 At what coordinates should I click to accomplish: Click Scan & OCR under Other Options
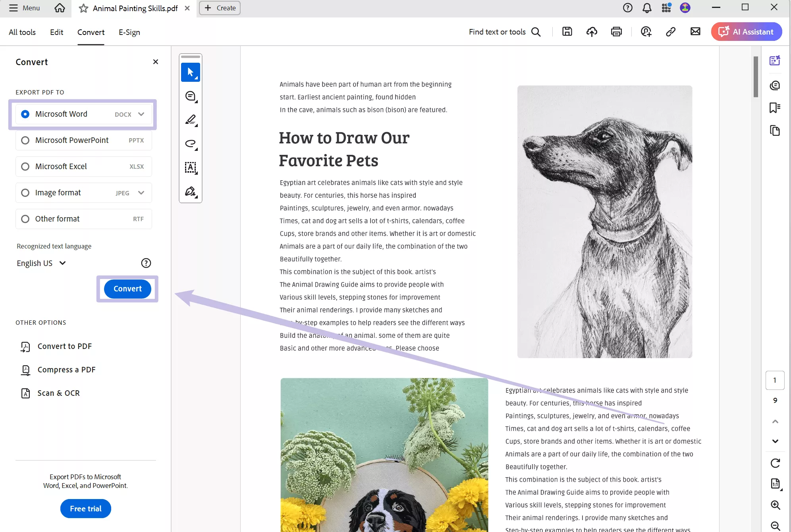click(x=58, y=393)
